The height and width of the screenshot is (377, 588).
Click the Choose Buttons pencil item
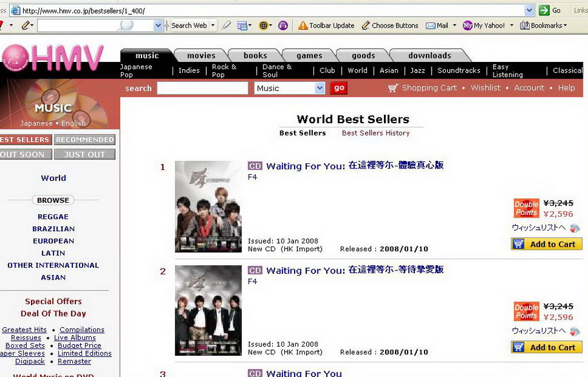[x=390, y=25]
